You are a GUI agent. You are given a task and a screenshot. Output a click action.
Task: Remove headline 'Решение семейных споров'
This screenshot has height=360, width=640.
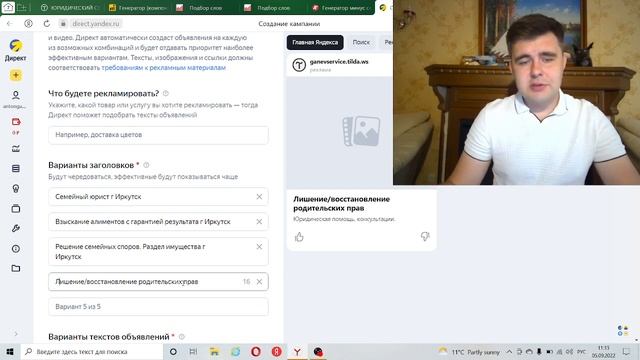click(259, 247)
